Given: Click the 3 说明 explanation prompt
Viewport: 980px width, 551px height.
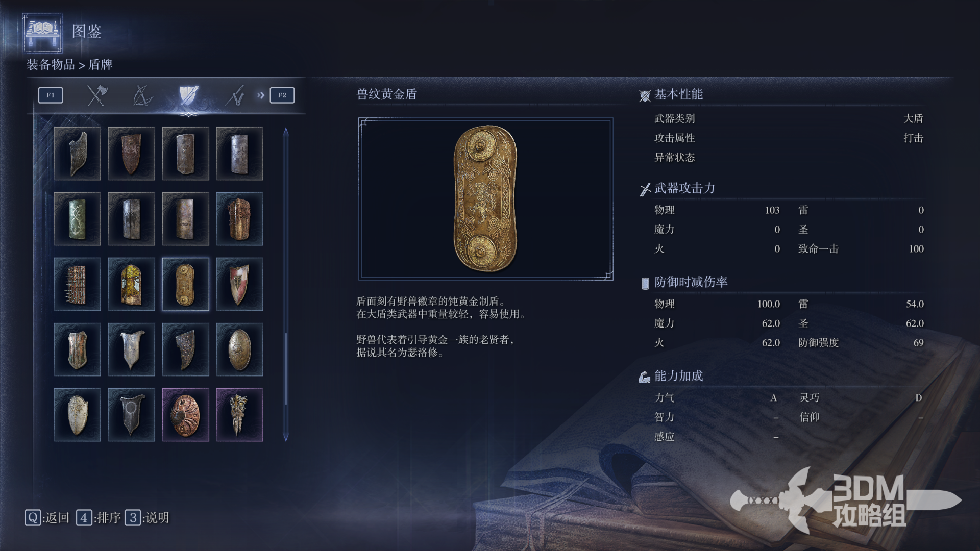Looking at the screenshot, I should pos(147,518).
